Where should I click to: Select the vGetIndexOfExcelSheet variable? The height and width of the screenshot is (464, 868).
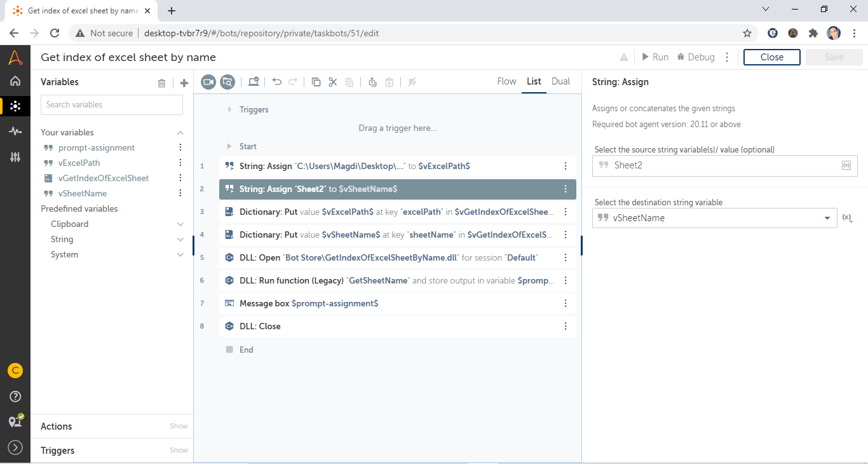point(104,179)
